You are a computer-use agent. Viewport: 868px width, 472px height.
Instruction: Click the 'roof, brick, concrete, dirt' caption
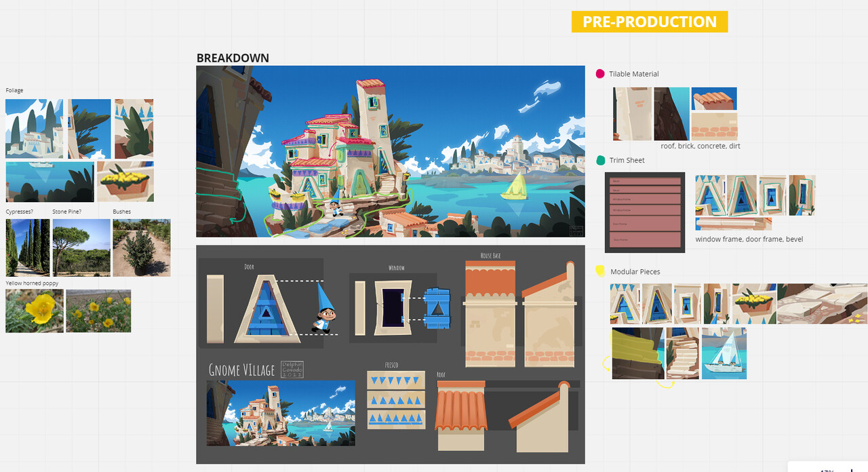coord(701,146)
